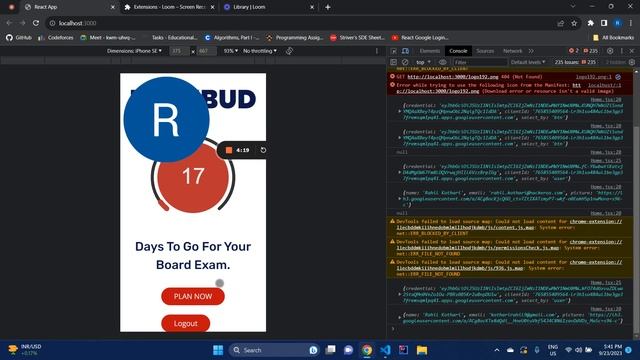Image resolution: width=640 pixels, height=360 pixels.
Task: Open the All Bookmarks folder
Action: (613, 38)
